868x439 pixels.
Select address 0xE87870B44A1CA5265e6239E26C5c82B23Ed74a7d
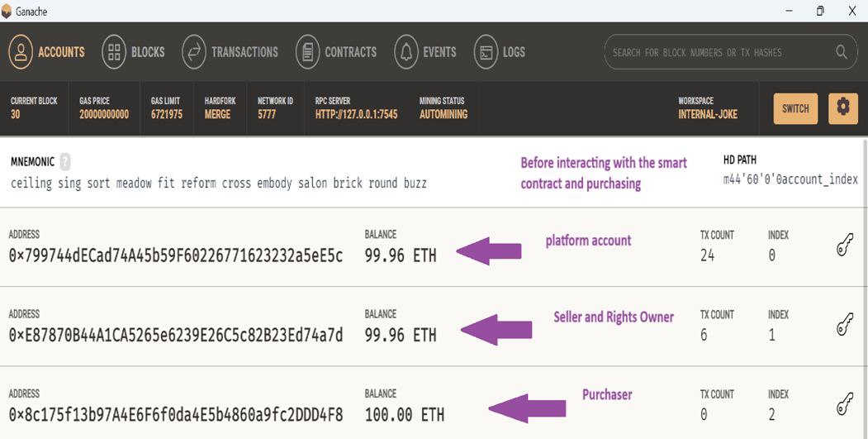pos(176,336)
